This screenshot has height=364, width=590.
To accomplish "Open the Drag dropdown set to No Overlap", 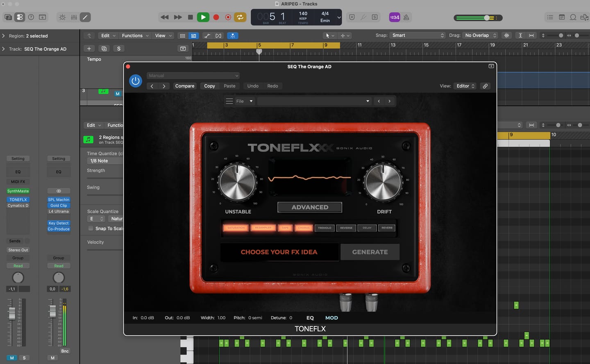I will click(481, 36).
